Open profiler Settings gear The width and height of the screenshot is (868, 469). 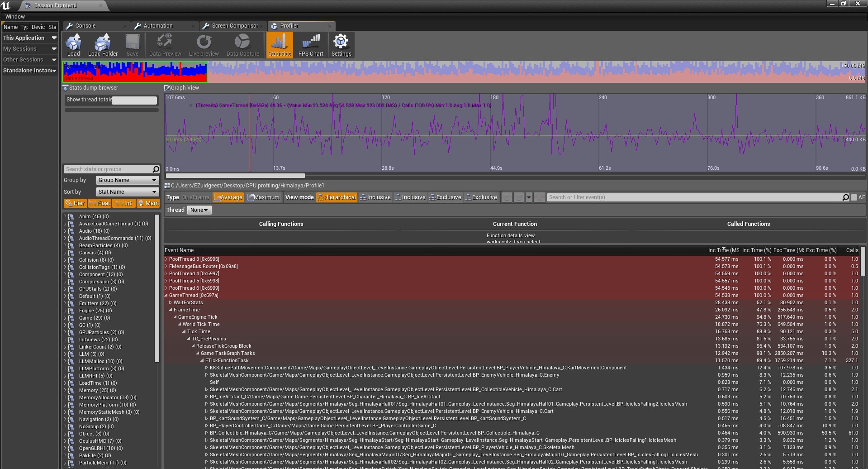point(341,45)
